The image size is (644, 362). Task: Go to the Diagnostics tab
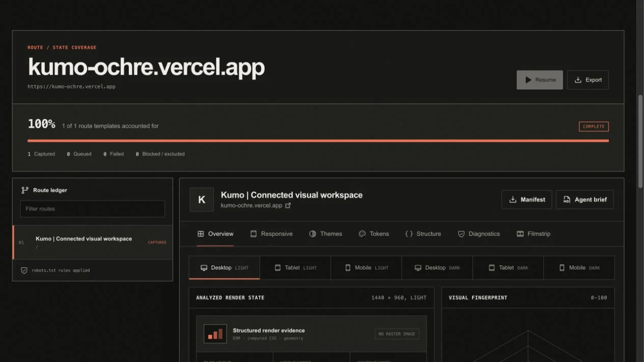tap(479, 234)
